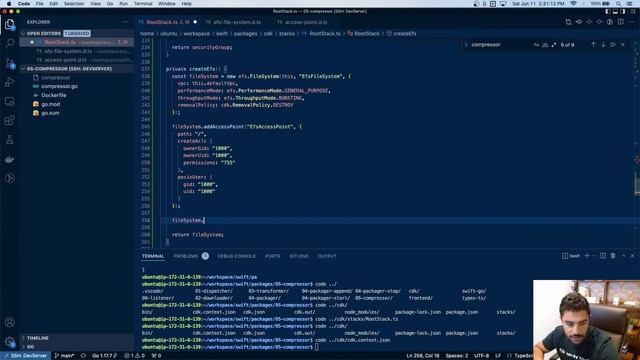
Task: Open the Run and Debug view
Action: coord(10,82)
